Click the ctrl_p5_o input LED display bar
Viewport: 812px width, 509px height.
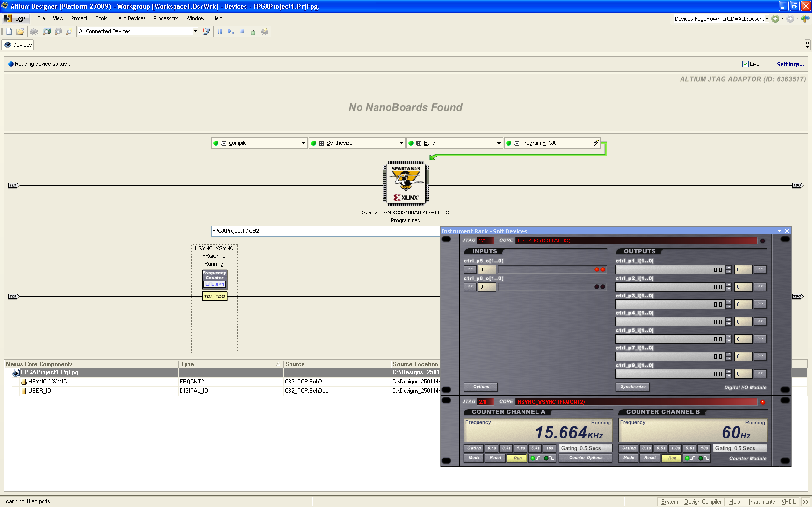(x=552, y=269)
